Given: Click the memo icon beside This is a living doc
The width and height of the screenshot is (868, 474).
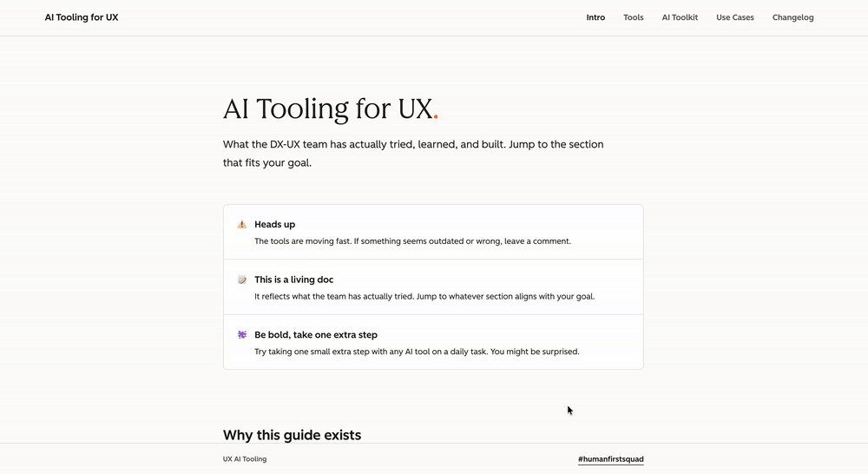Looking at the screenshot, I should coord(242,280).
